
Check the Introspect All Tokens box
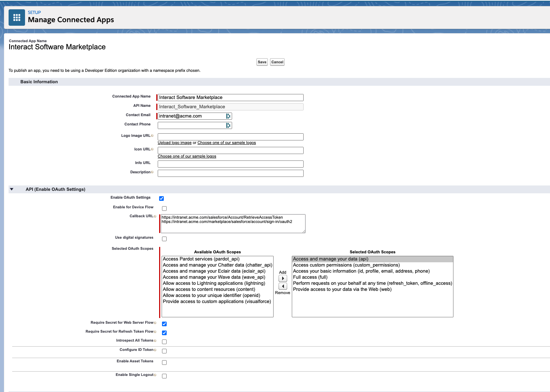pyautogui.click(x=164, y=342)
